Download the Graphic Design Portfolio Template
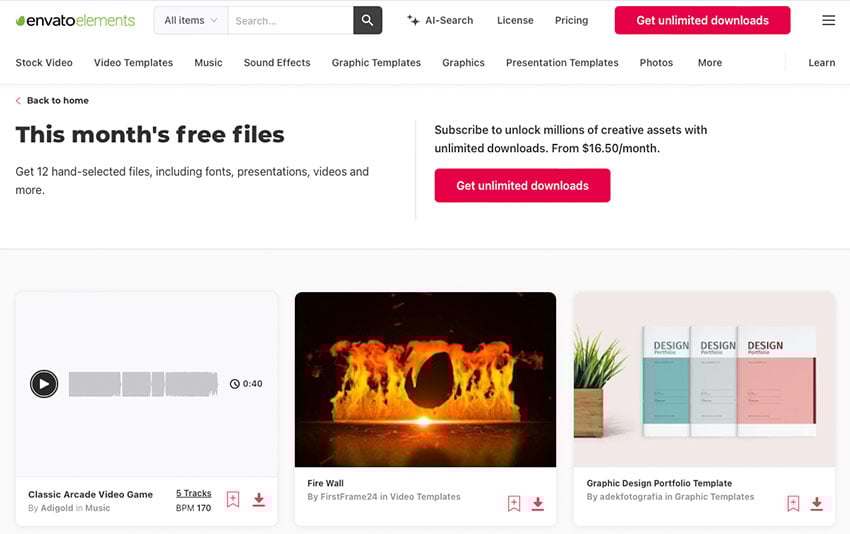850x534 pixels. pos(817,504)
